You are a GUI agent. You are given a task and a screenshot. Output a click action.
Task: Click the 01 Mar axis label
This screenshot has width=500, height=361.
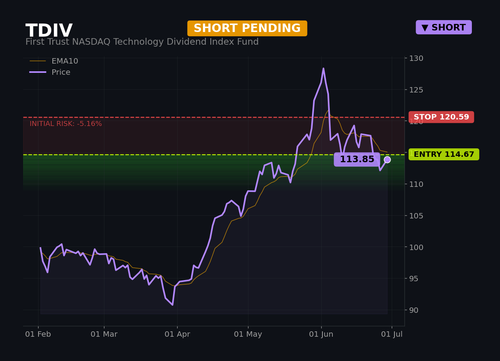104,334
